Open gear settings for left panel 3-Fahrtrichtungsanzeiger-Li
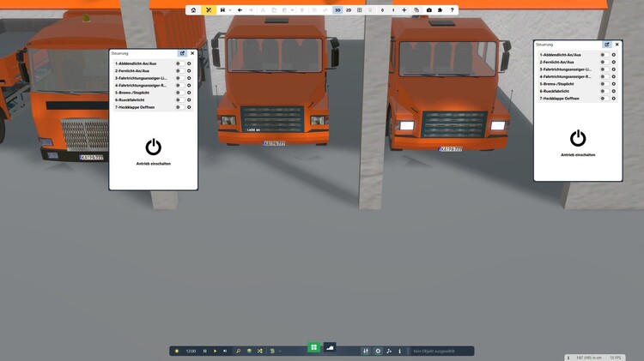This screenshot has height=361, width=644. click(x=189, y=78)
